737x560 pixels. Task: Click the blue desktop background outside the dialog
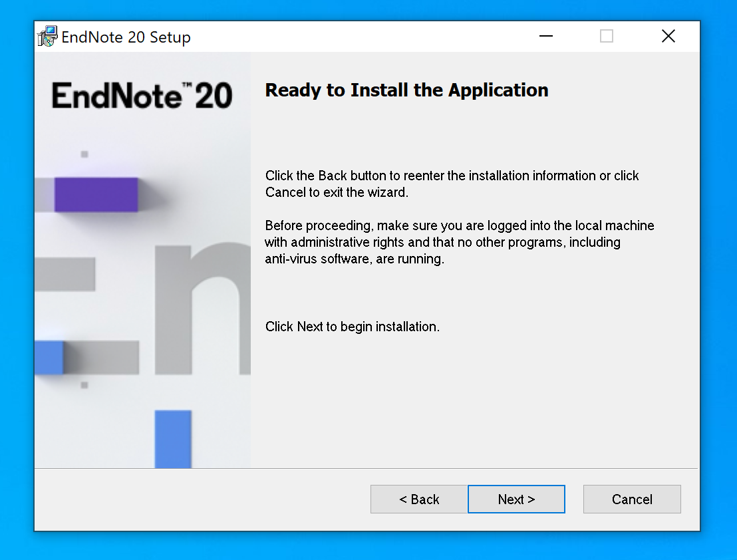tap(718, 266)
